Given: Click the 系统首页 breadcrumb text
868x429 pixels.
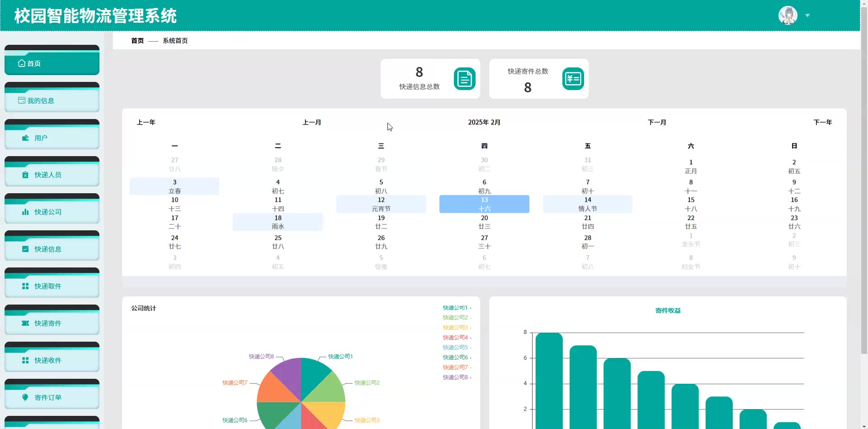Looking at the screenshot, I should [x=175, y=41].
